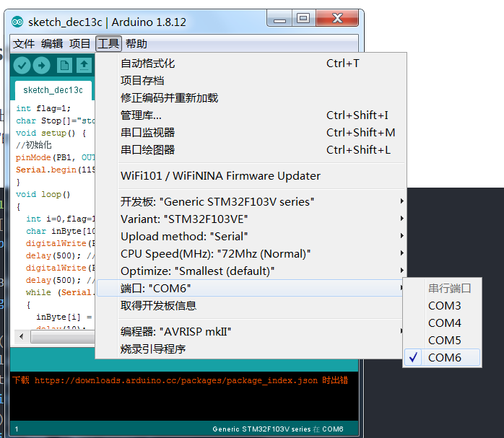The image size is (504, 438).
Task: Click the //初始化 comment line
Action: pyautogui.click(x=34, y=145)
